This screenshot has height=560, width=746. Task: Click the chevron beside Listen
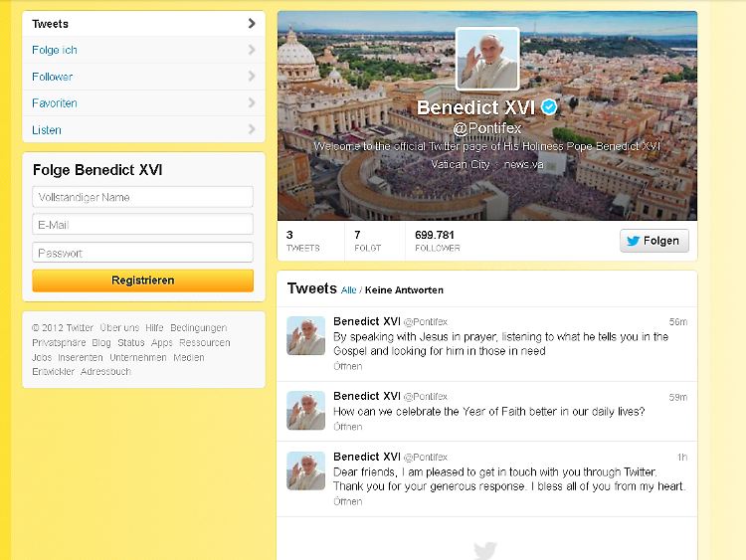click(252, 129)
